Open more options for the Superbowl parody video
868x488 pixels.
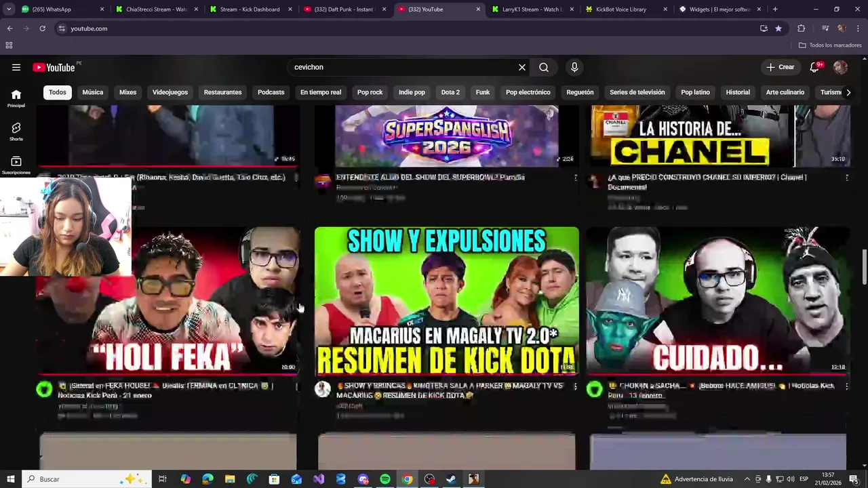[x=576, y=178]
